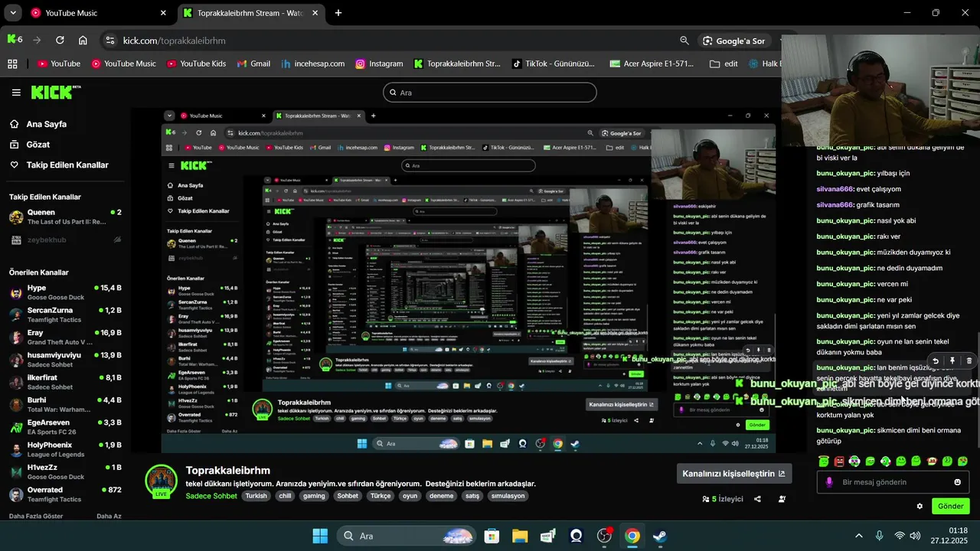Open Steam from the taskbar
The width and height of the screenshot is (980, 551).
(x=659, y=536)
